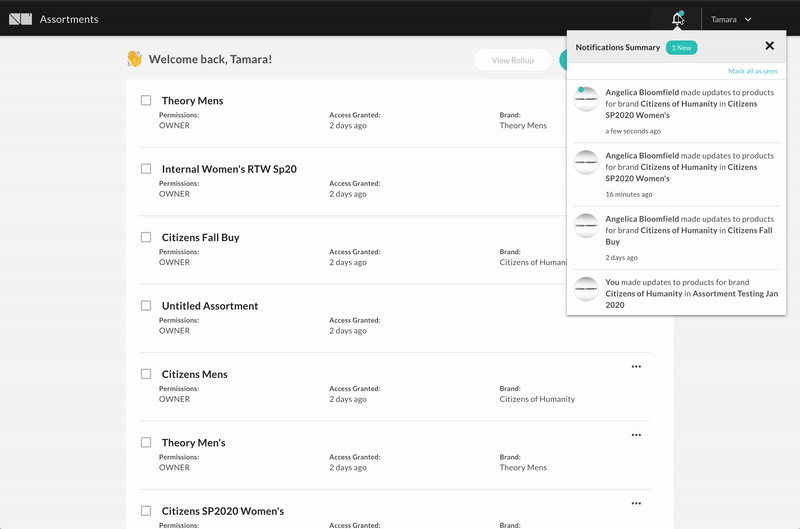
Task: Close the Notifications Summary panel
Action: (x=769, y=46)
